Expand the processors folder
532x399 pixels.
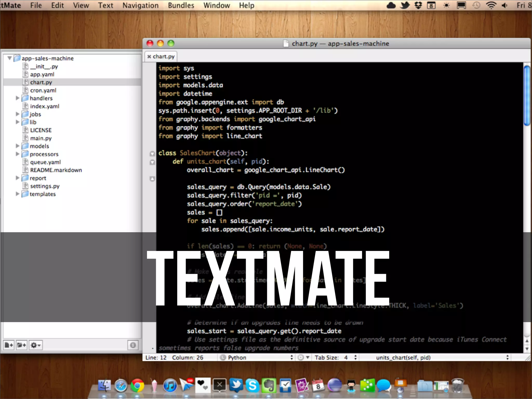[17, 154]
